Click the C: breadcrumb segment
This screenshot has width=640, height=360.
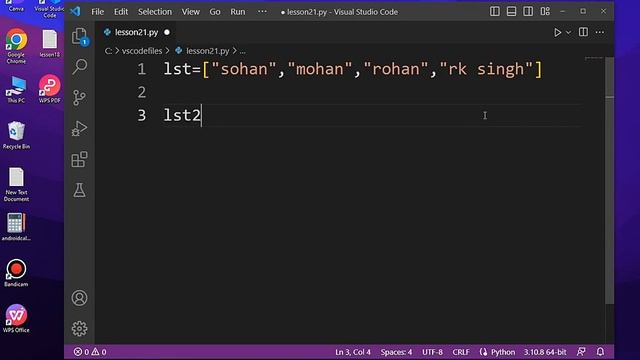pyautogui.click(x=108, y=51)
